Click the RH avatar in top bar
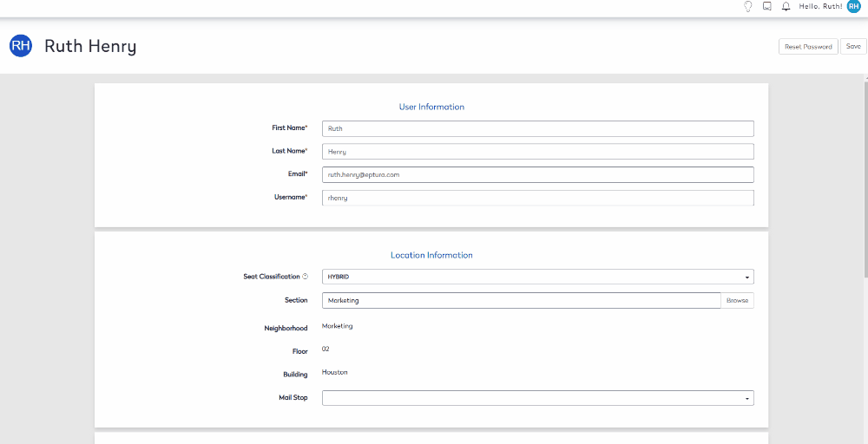 pos(854,6)
